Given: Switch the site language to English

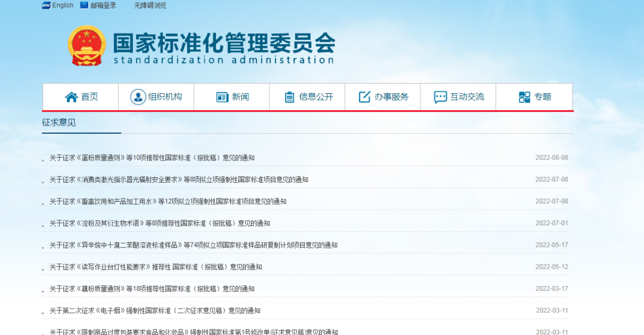Looking at the screenshot, I should click(63, 5).
